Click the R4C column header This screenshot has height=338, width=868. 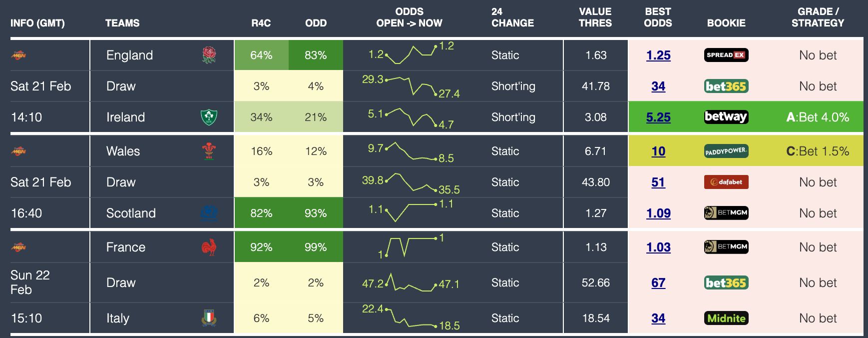[x=261, y=23]
